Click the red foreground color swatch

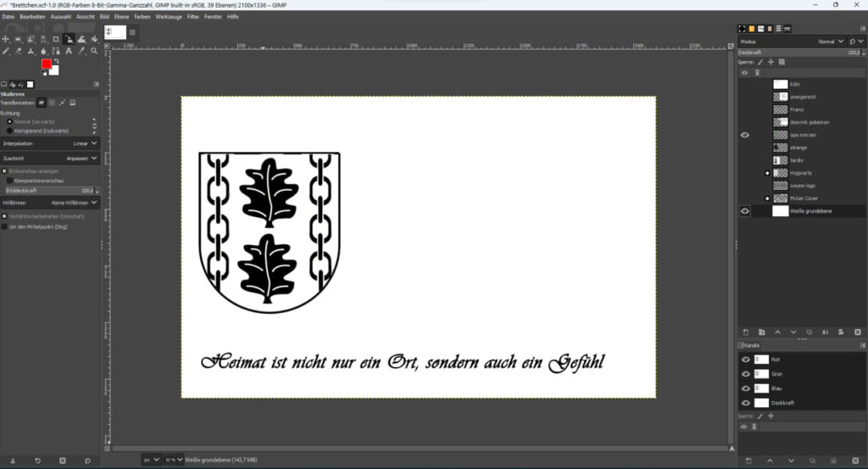[x=47, y=64]
